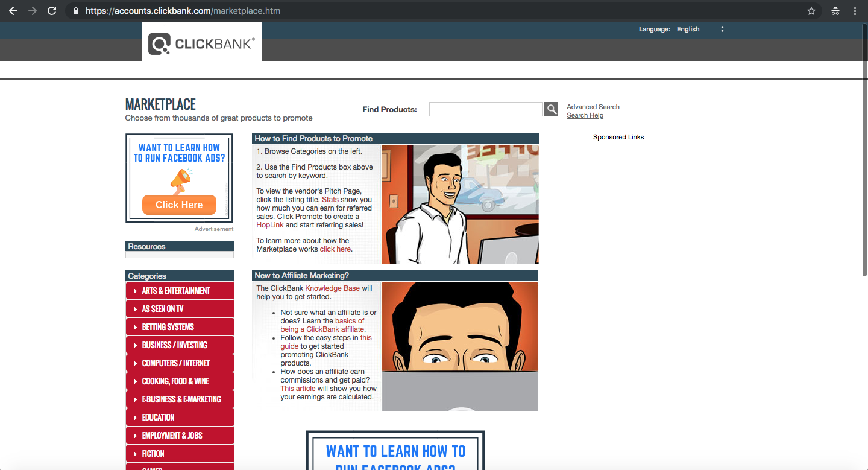
Task: Click 'New to Affiliate Marketing?' header
Action: point(395,275)
